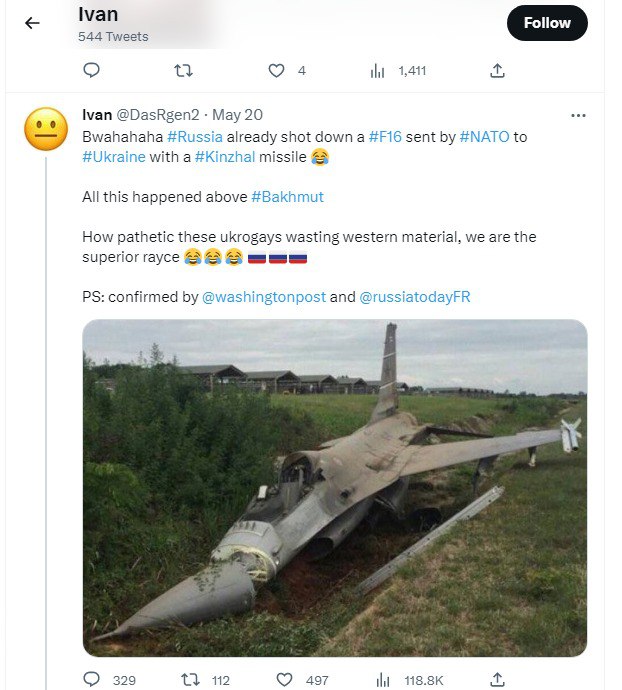The height and width of the screenshot is (690, 622).
Task: Click the #Bakhmut hashtag
Action: tap(287, 197)
